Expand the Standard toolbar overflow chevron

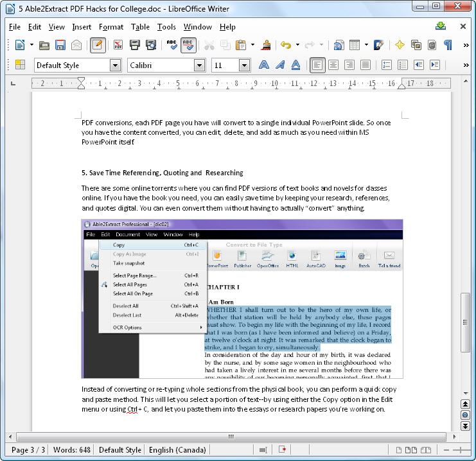(466, 45)
